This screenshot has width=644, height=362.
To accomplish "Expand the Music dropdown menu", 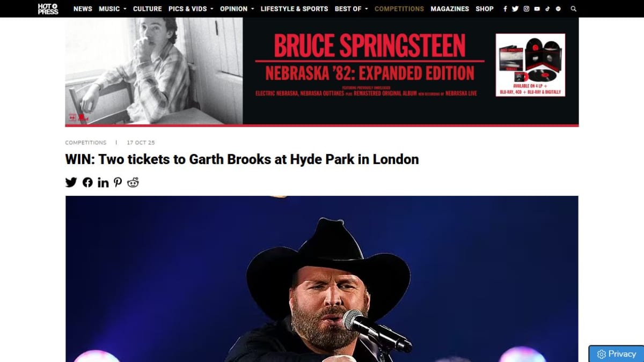I will click(112, 9).
